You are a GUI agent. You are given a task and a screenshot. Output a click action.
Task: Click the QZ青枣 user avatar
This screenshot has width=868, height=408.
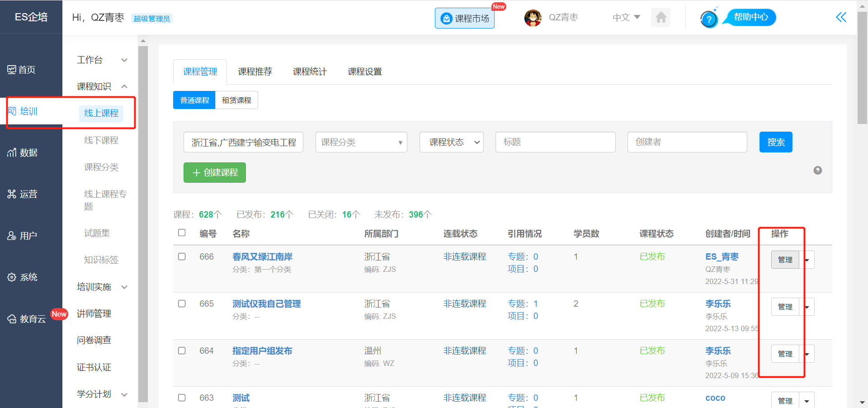tap(533, 18)
